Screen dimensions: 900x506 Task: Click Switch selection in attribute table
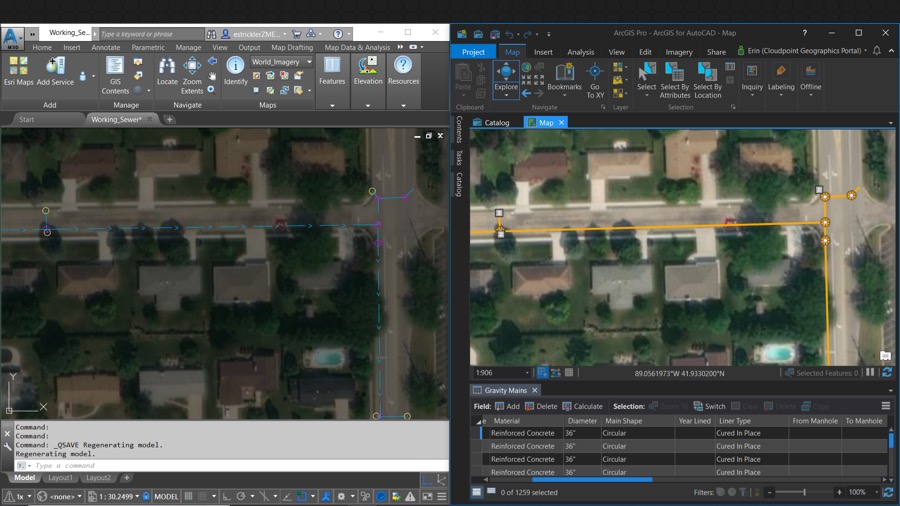pyautogui.click(x=709, y=406)
